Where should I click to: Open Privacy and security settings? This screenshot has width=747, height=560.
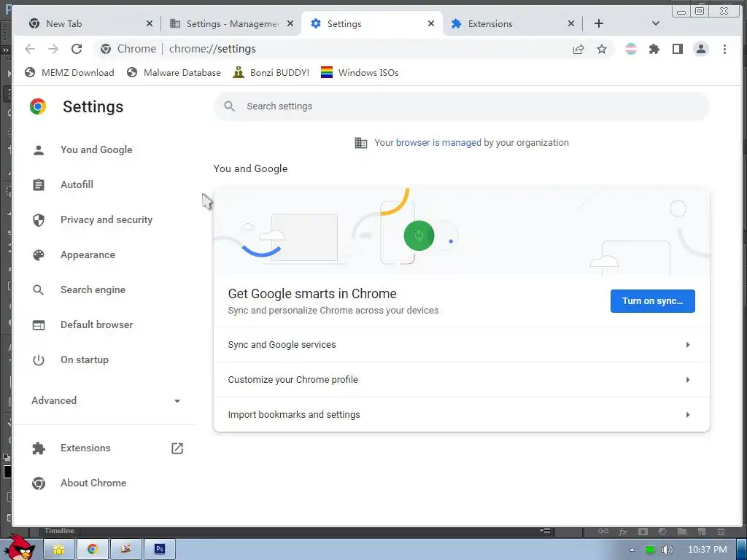click(x=107, y=220)
